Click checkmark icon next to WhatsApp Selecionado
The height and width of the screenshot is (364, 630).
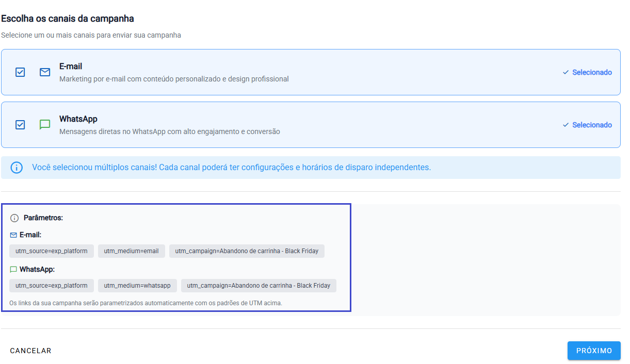(566, 125)
